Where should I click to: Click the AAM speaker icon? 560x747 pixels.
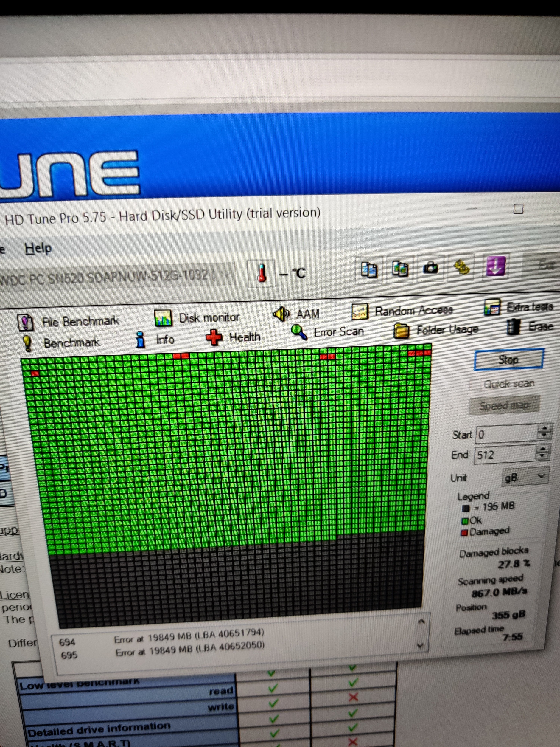coord(281,314)
